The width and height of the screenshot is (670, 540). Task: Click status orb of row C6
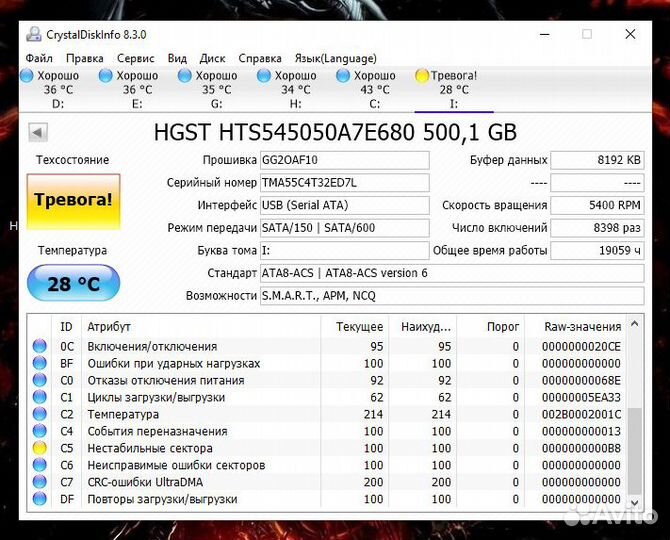40,465
